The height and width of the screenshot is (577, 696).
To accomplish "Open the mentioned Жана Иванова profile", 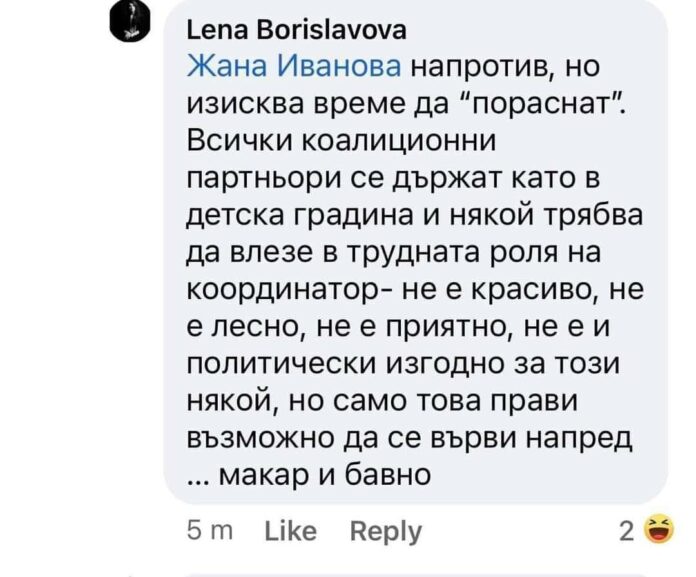I will tap(295, 67).
